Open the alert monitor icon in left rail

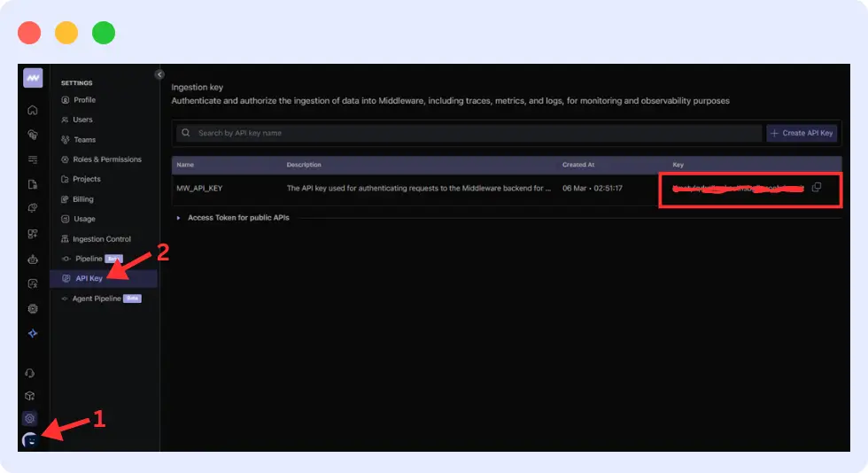[33, 208]
